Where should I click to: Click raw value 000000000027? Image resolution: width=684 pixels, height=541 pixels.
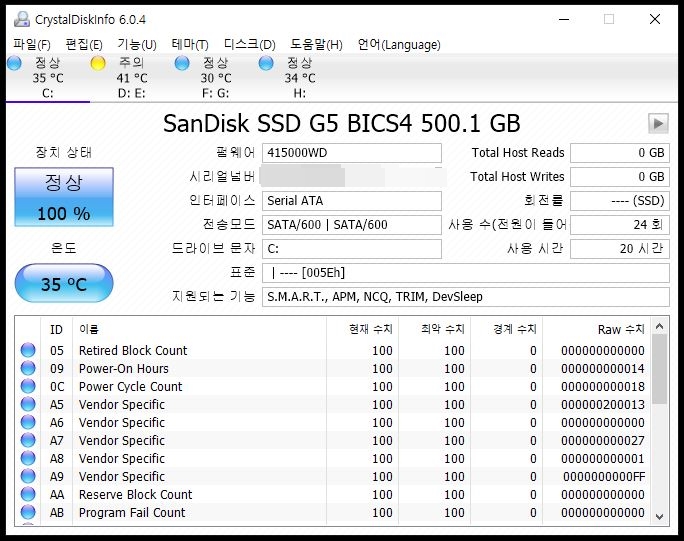(x=603, y=441)
